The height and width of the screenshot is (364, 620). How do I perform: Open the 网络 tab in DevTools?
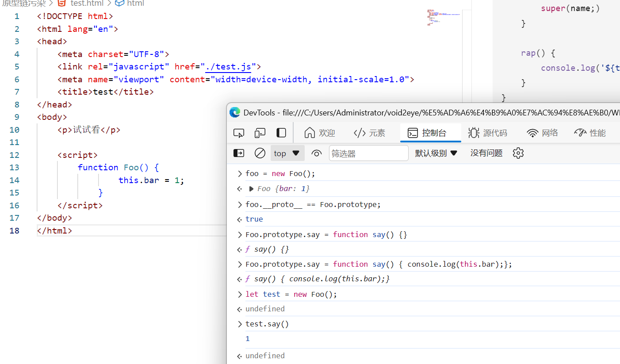(x=543, y=133)
